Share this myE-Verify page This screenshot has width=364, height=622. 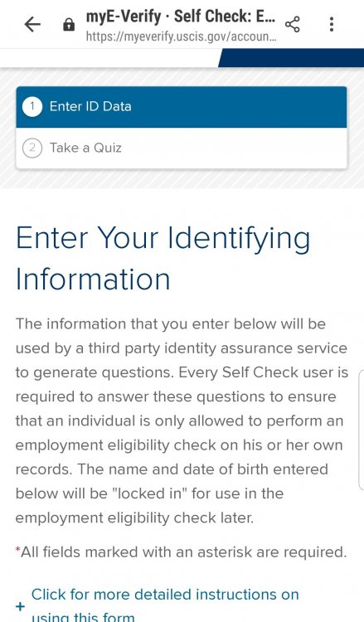pos(292,25)
